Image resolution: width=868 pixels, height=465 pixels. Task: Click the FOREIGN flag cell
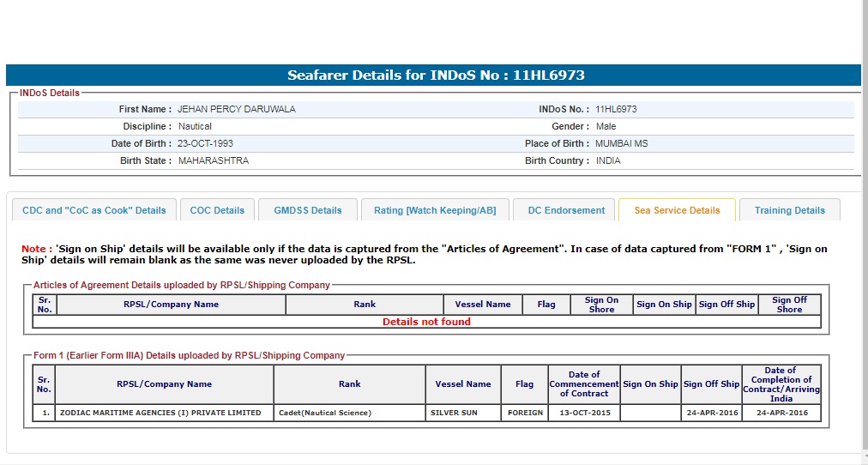point(525,413)
